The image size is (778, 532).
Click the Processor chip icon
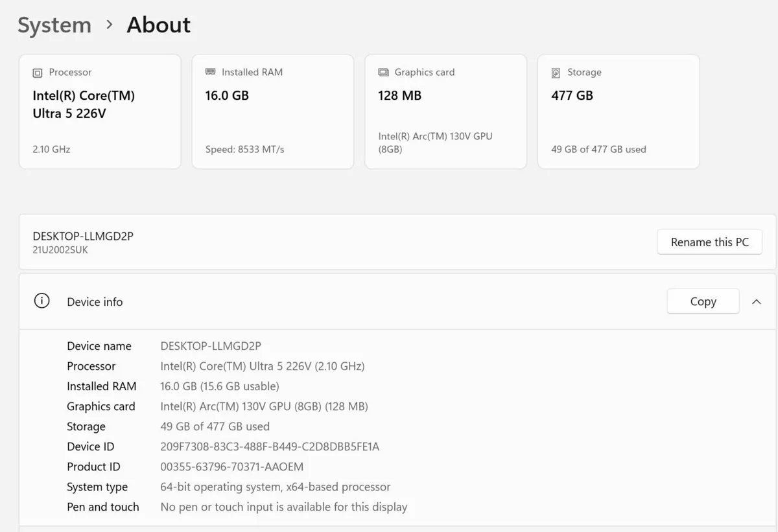point(38,73)
